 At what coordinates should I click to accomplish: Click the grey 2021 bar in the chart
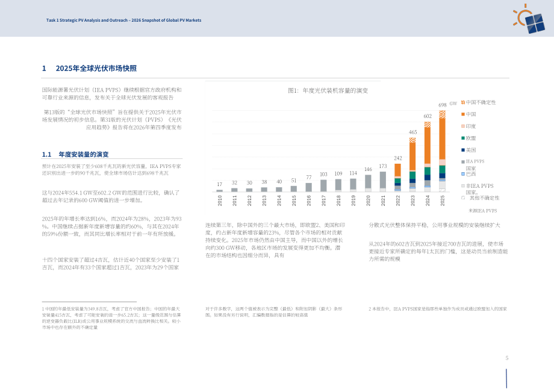pyautogui.click(x=383, y=180)
